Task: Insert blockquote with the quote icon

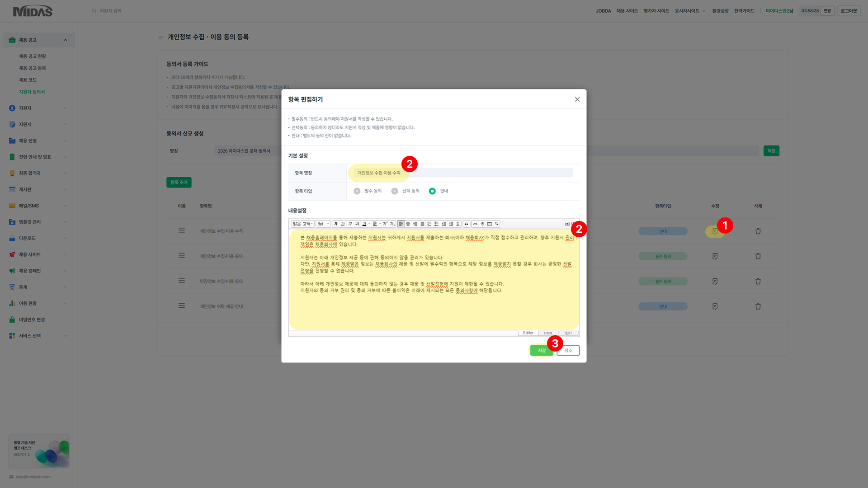Action: [466, 224]
